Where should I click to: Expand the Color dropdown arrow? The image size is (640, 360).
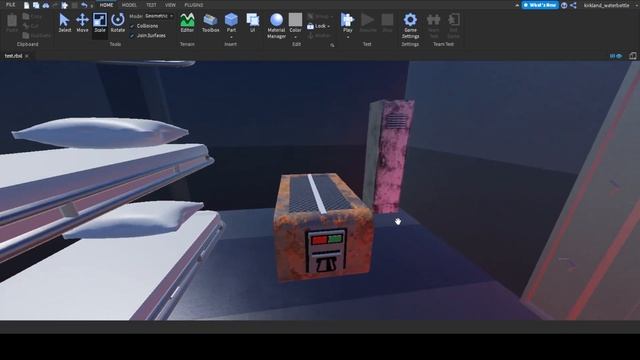coord(295,37)
